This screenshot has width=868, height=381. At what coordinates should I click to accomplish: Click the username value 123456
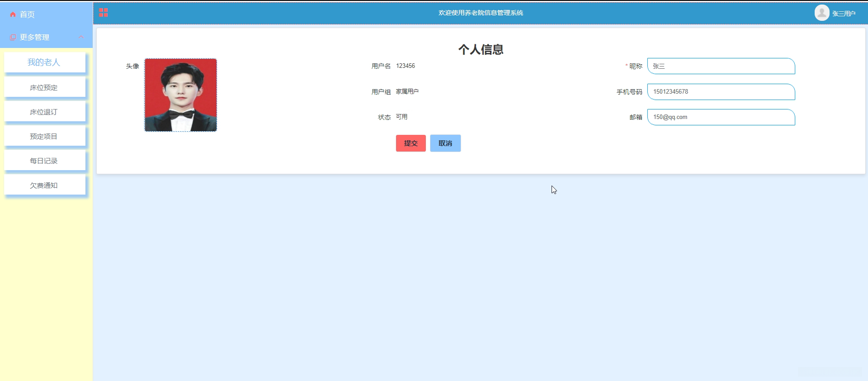pos(406,66)
